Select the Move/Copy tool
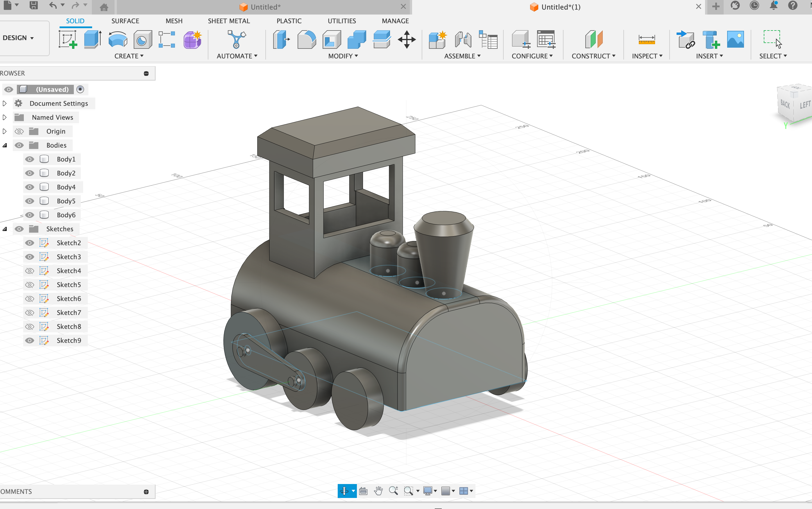Image resolution: width=812 pixels, height=509 pixels. tap(407, 40)
